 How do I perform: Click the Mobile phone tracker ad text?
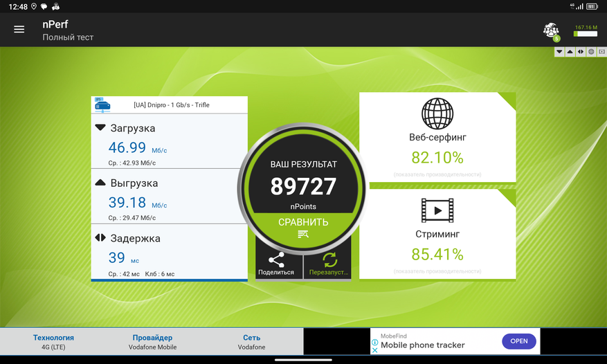423,345
